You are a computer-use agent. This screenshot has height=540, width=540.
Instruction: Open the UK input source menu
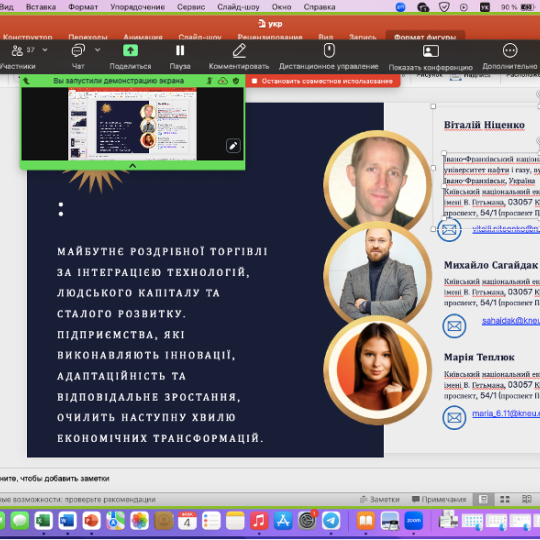tap(485, 7)
